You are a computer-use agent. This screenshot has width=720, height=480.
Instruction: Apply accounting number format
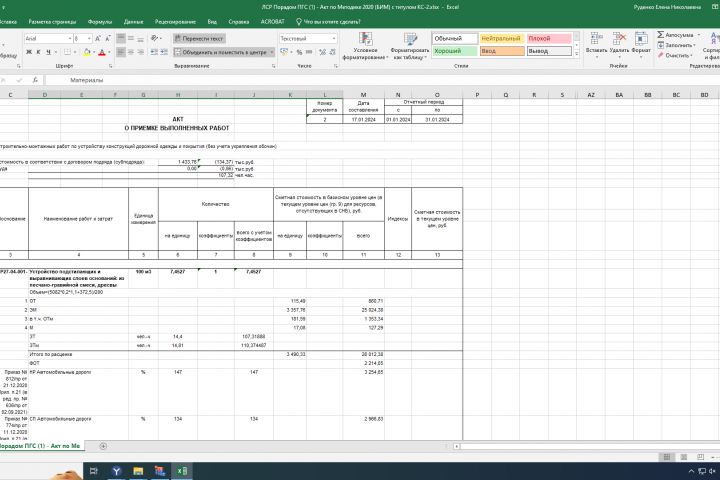(284, 52)
